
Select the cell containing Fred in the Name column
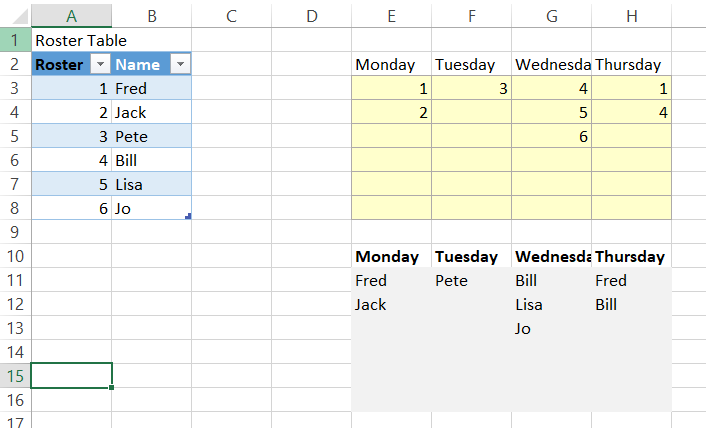(150, 88)
